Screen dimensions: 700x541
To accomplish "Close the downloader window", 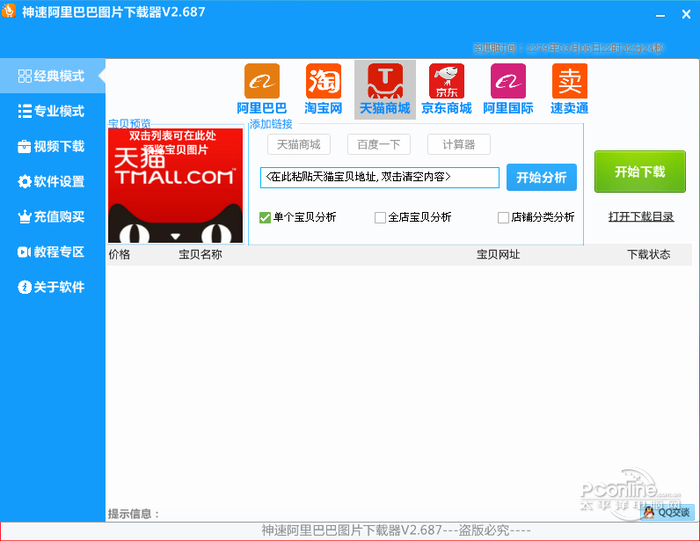I will point(686,15).
